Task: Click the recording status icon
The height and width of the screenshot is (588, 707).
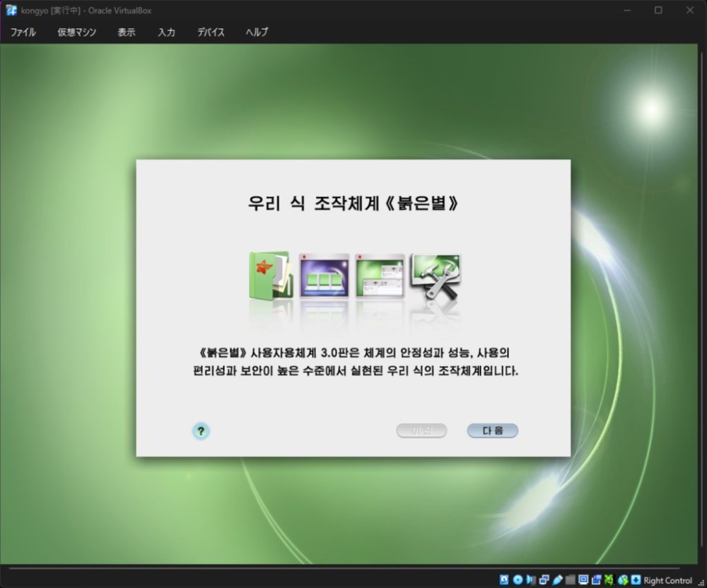Action: click(596, 580)
